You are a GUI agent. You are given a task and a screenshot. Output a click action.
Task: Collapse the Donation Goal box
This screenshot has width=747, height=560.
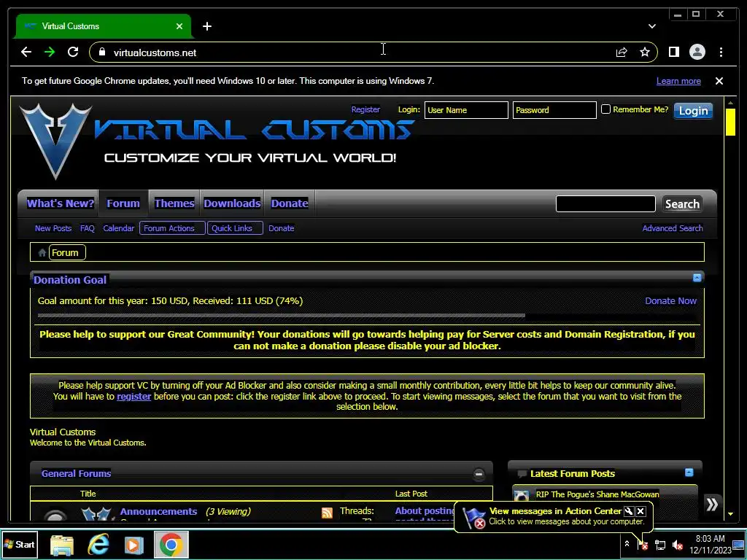(x=697, y=278)
